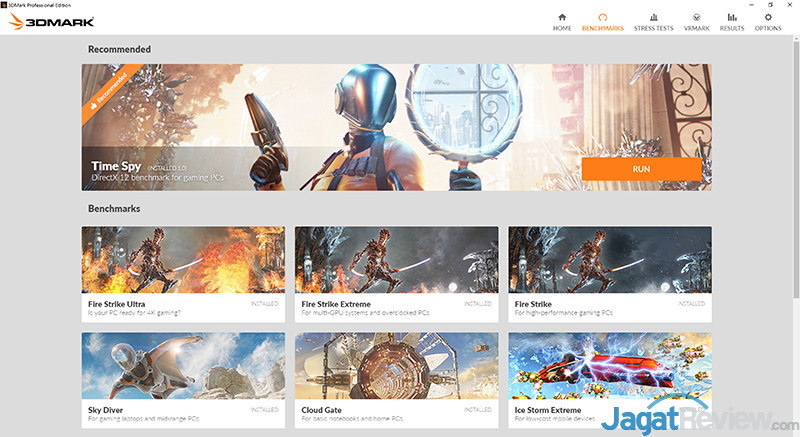Click the Sky Diver title text
This screenshot has width=800, height=437.
(x=105, y=410)
